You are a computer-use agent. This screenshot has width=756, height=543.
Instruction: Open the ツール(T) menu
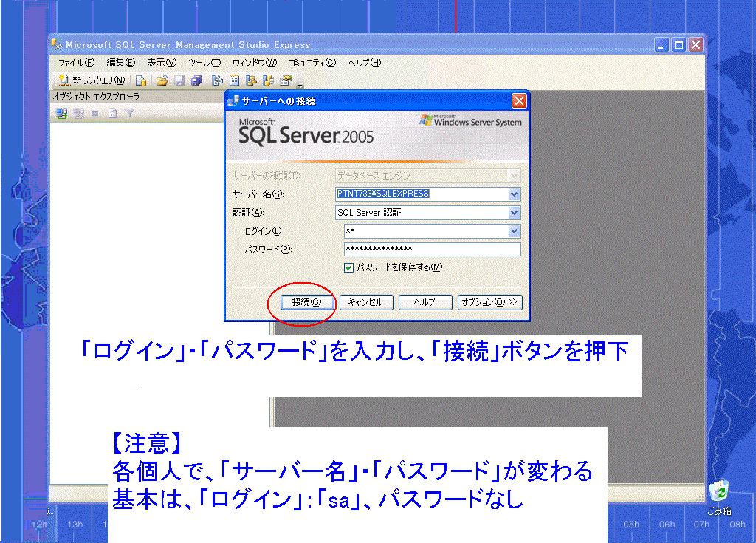tap(204, 63)
